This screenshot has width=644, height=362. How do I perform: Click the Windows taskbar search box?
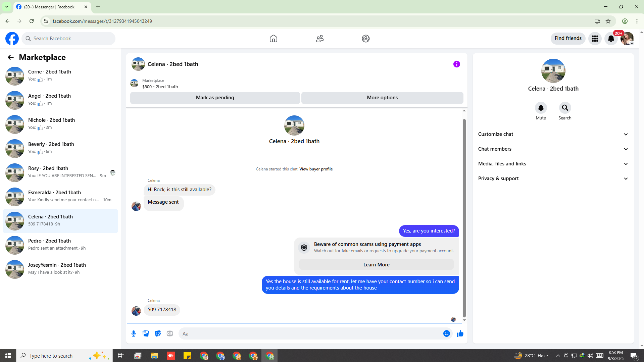64,356
